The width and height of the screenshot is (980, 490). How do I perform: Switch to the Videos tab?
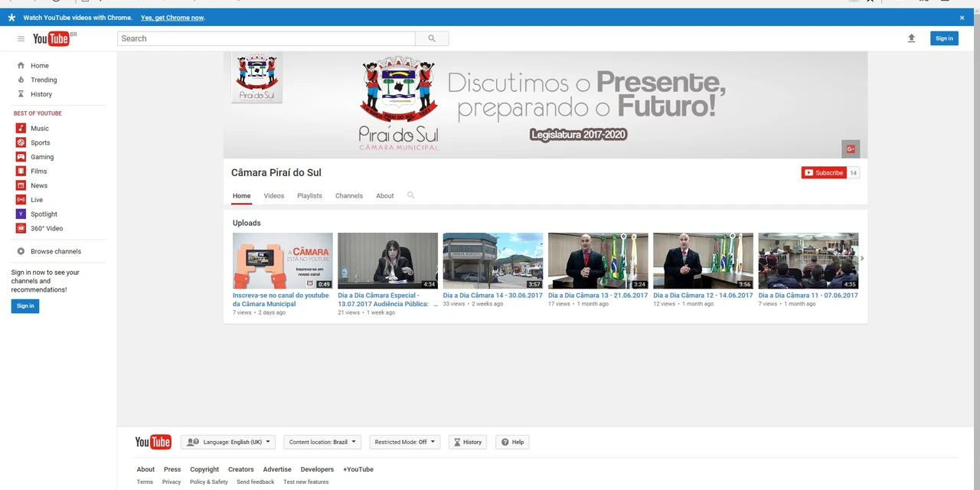(273, 195)
